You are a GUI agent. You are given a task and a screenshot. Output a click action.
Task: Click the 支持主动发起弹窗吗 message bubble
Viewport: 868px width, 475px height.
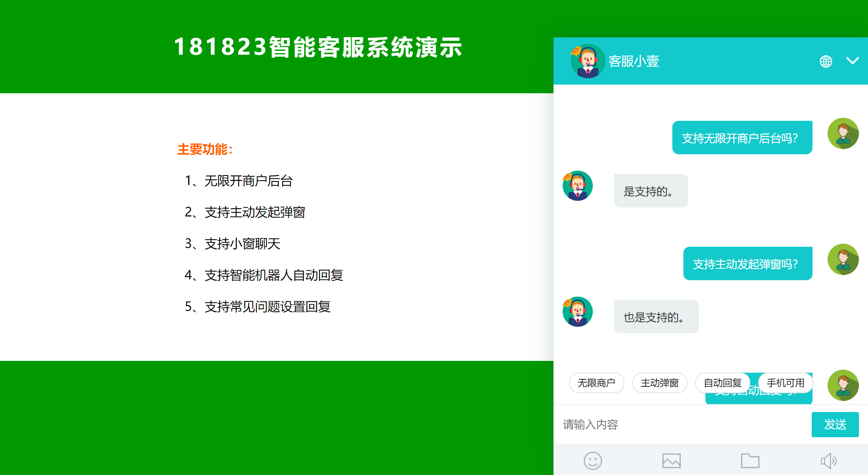748,264
